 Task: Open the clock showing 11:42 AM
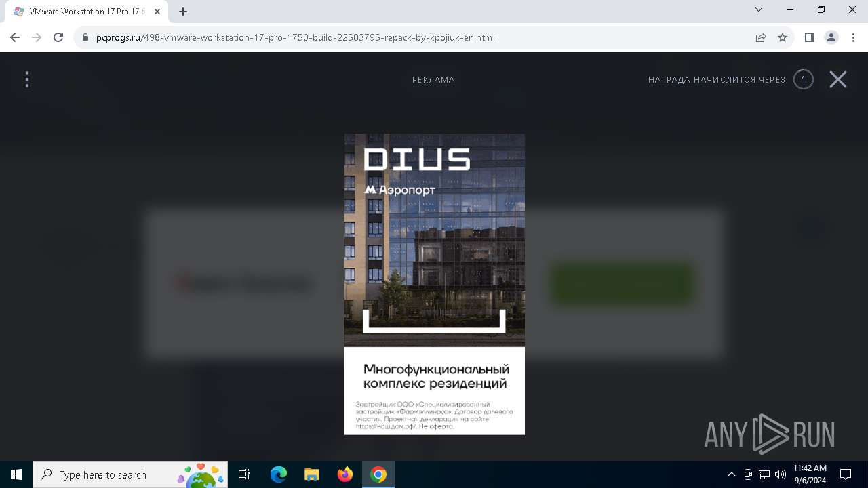[x=810, y=474]
